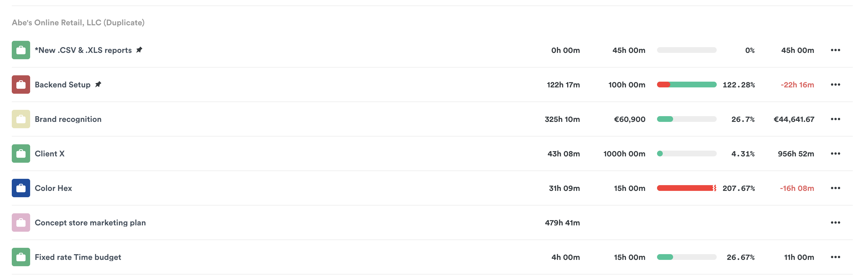Click the briefcase icon next to Client X
868x280 pixels.
(21, 154)
